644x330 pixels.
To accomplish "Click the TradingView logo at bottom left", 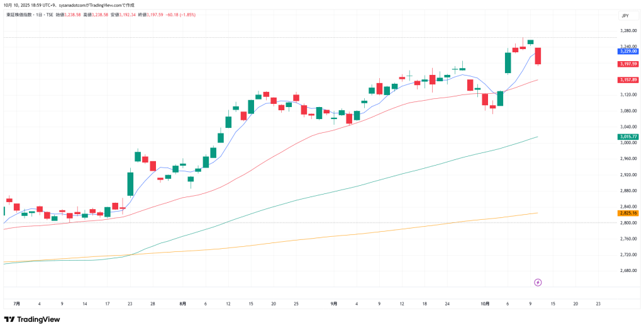I will coord(32,319).
